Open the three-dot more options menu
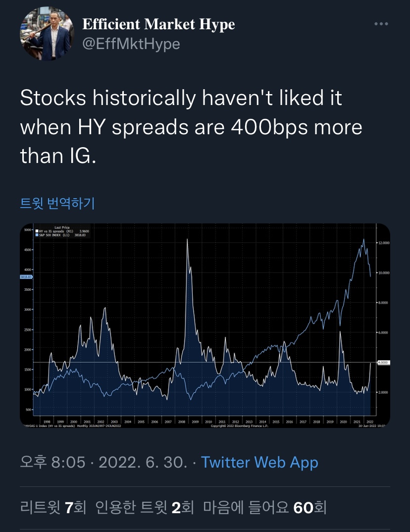Viewport: 410px width, 532px height. (381, 24)
